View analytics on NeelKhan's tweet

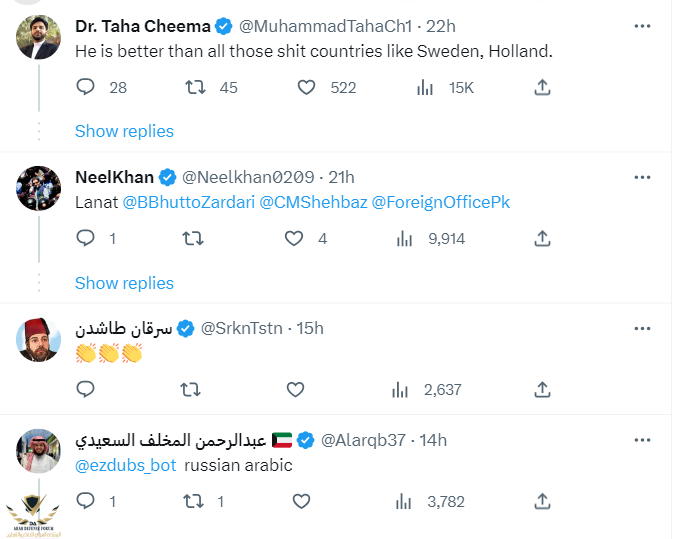(x=405, y=239)
